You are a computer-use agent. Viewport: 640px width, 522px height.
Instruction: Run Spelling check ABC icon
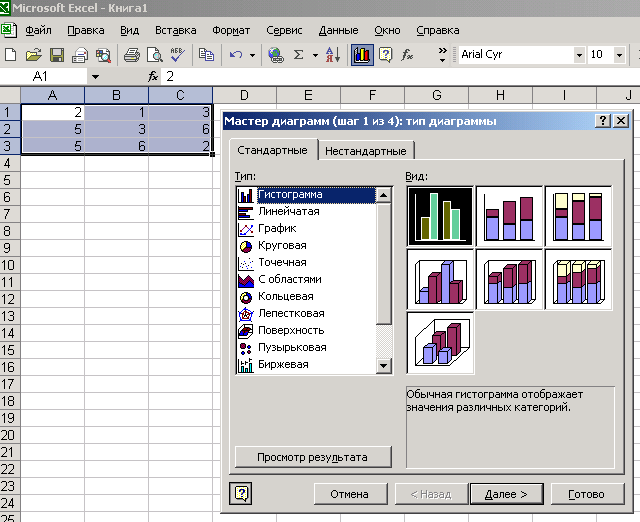click(x=177, y=54)
